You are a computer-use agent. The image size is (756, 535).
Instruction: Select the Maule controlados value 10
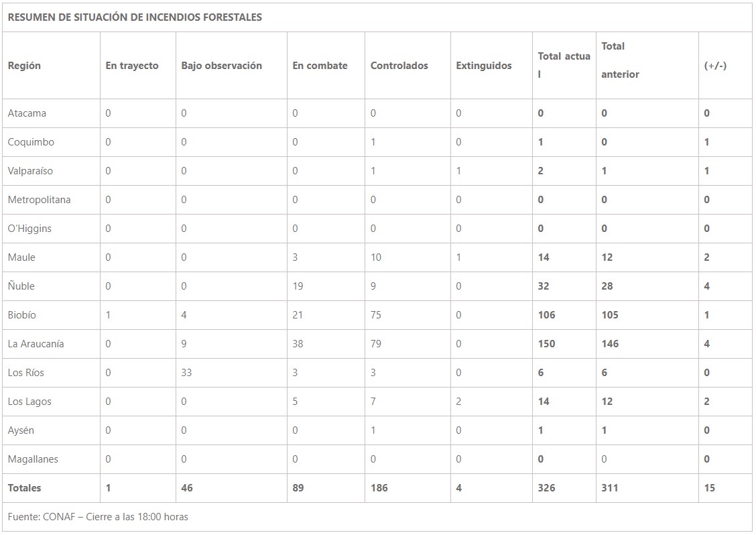(375, 257)
